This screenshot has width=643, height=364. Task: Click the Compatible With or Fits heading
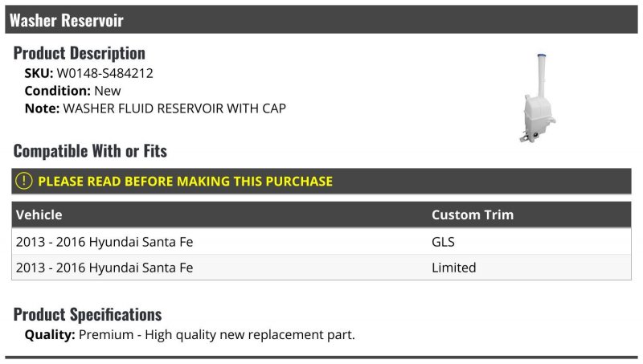pyautogui.click(x=90, y=151)
